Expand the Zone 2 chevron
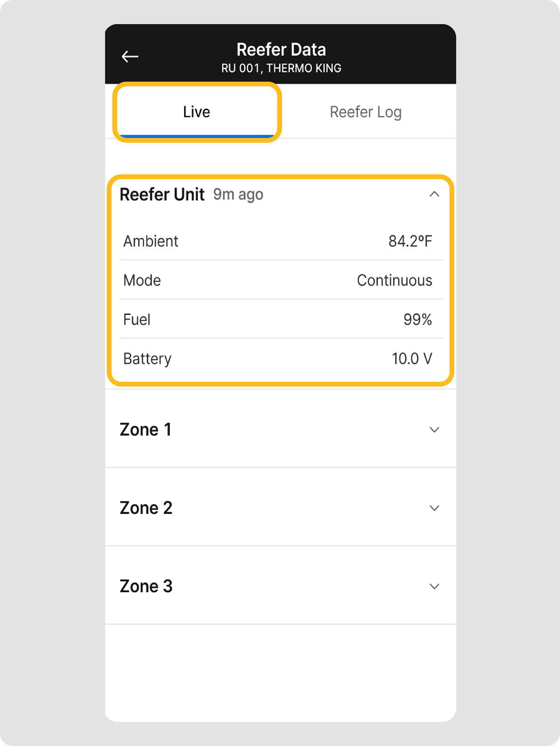This screenshot has height=746, width=560. [x=434, y=508]
